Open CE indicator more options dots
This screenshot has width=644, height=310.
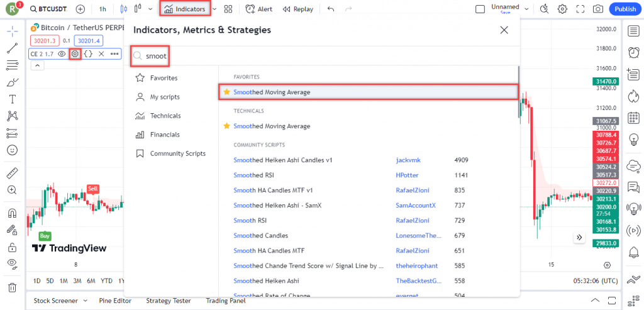coord(114,54)
